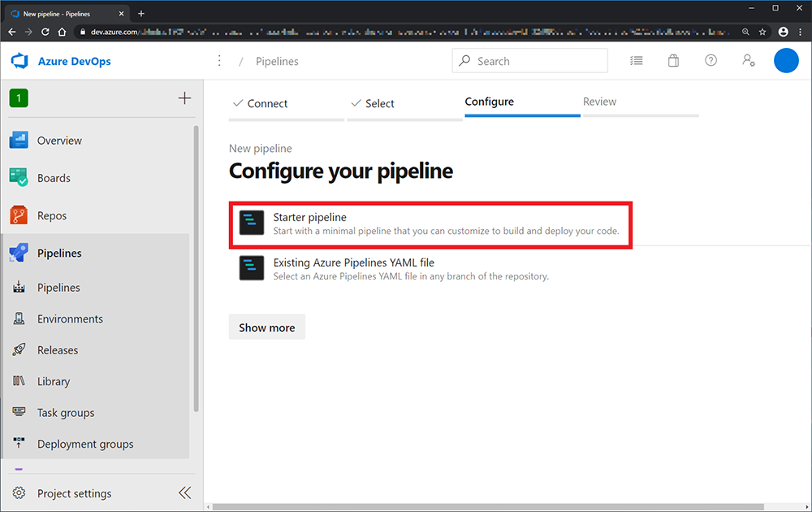
Task: Choose the Starter pipeline option
Action: click(430, 224)
